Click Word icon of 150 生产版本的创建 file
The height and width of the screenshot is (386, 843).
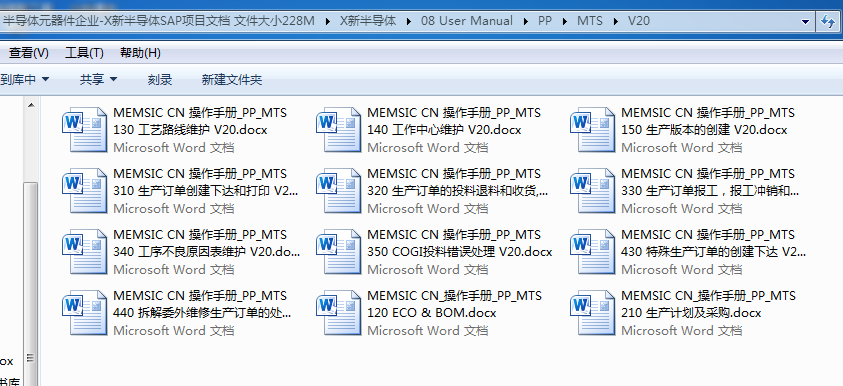pyautogui.click(x=593, y=130)
